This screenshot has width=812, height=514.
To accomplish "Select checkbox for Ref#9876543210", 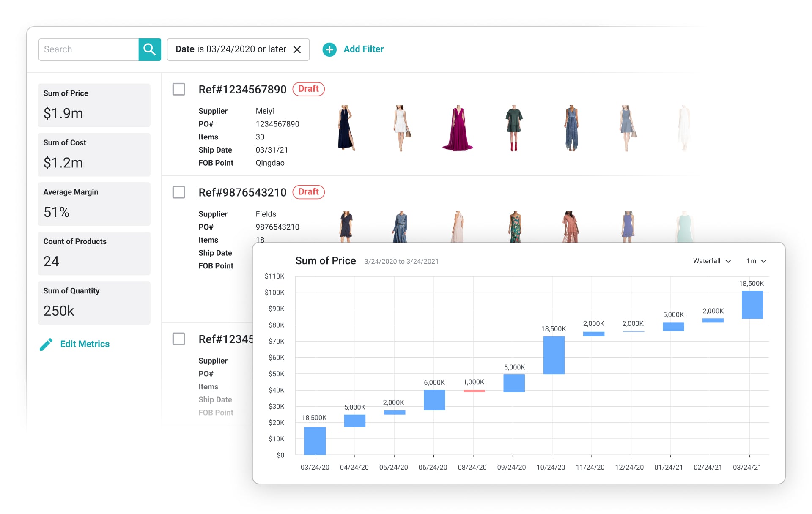I will coord(179,192).
